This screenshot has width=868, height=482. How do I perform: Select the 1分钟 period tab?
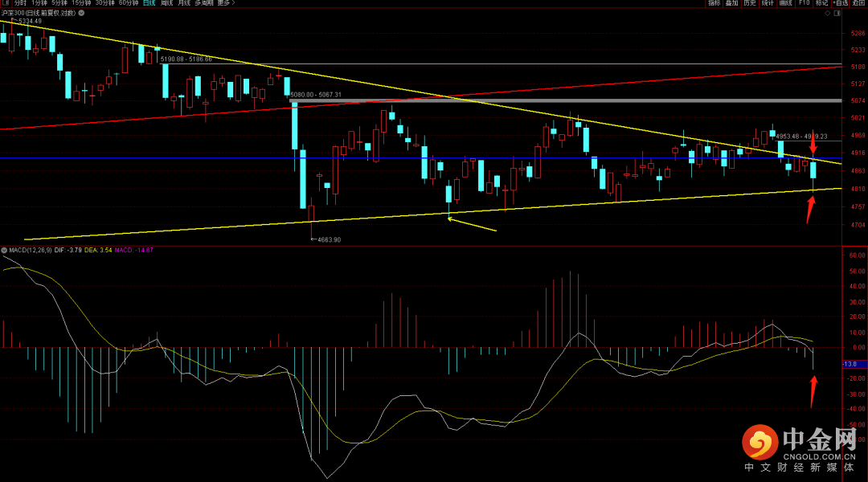tap(39, 2)
